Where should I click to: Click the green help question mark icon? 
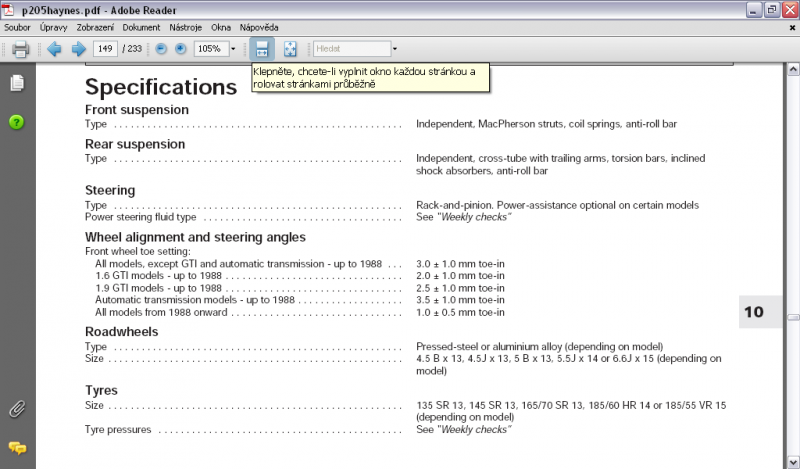pyautogui.click(x=17, y=122)
